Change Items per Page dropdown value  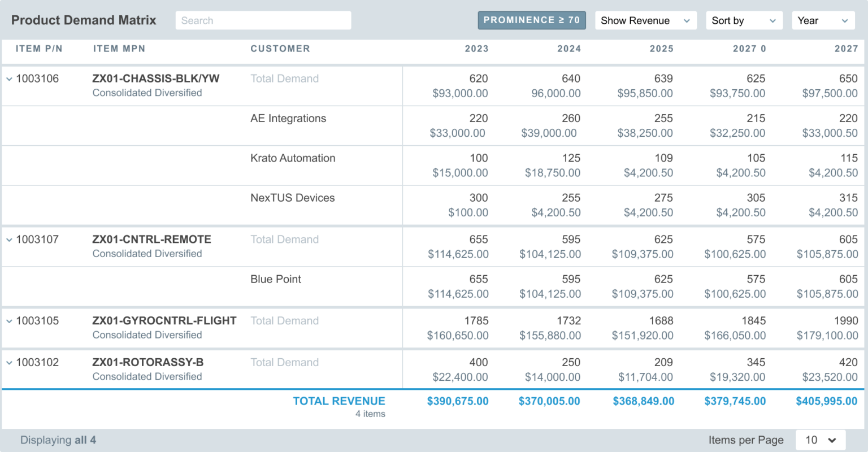tap(821, 440)
